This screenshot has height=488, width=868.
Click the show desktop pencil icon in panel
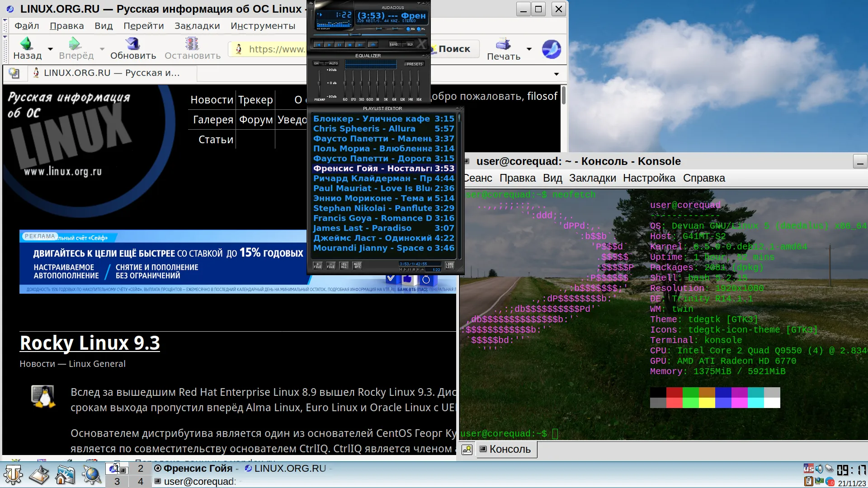(x=39, y=474)
